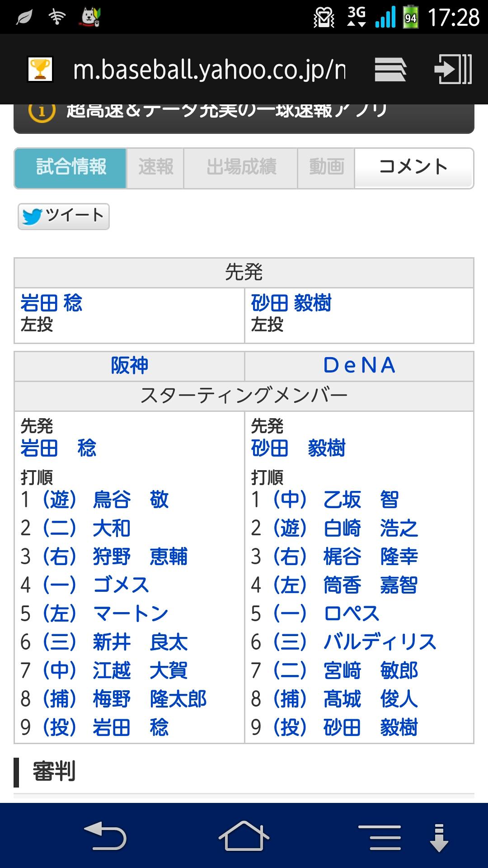Open the 阪神 team link
The height and width of the screenshot is (868, 488).
click(130, 366)
